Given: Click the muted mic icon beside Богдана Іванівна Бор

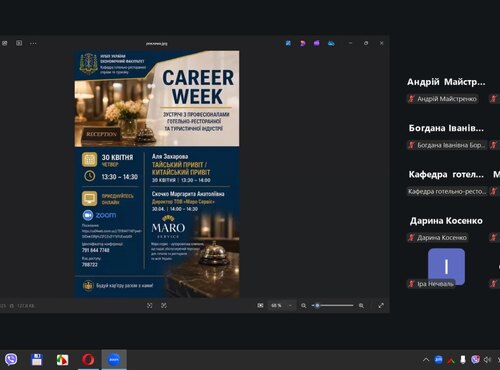Looking at the screenshot, I should coord(411,145).
